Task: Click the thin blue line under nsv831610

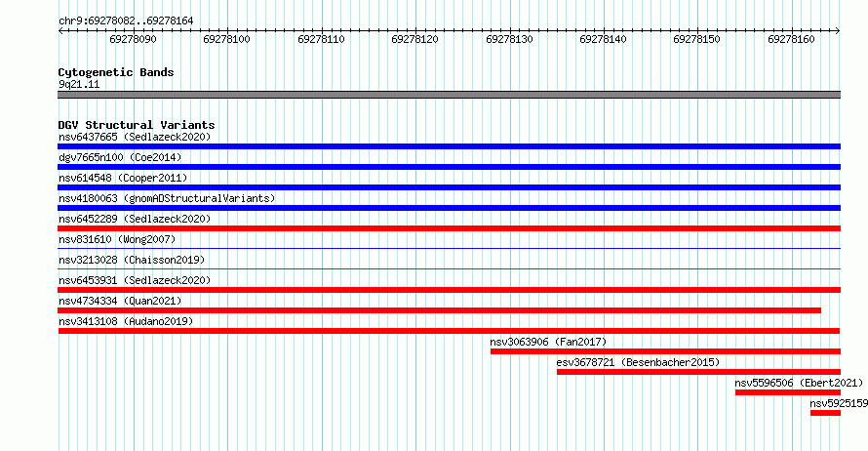Action: pos(449,248)
